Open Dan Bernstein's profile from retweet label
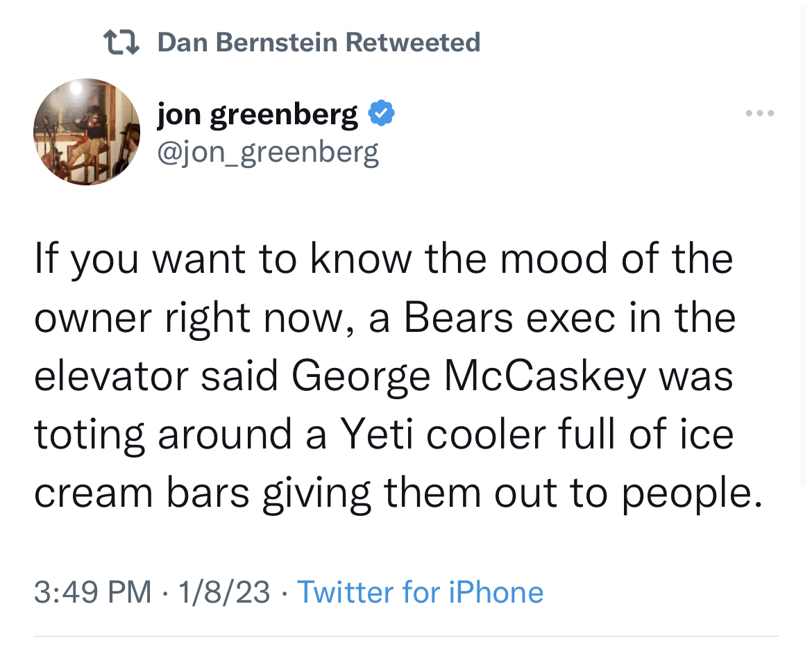This screenshot has width=812, height=654. coord(248,42)
